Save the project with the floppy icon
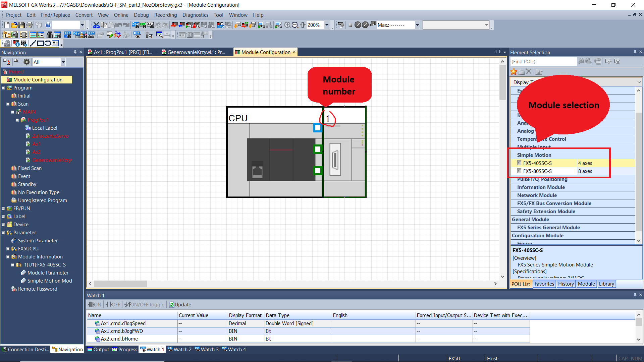Screen dimensions: 644x362 coord(21,25)
